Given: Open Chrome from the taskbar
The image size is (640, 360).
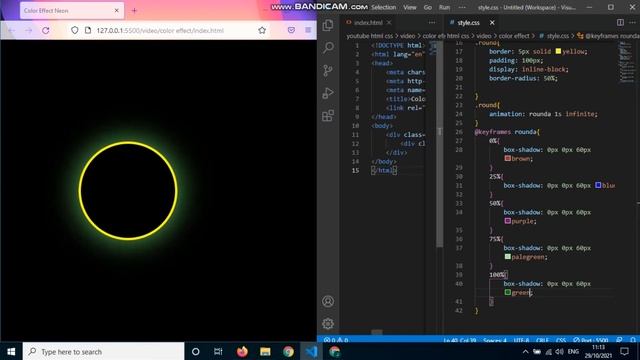Looking at the screenshot, I should [288, 351].
